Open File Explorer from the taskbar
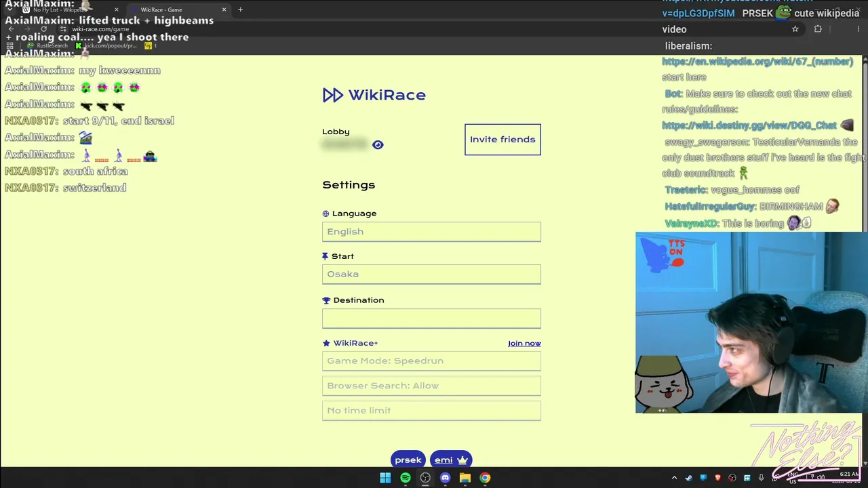Viewport: 868px width, 488px height. 465,478
